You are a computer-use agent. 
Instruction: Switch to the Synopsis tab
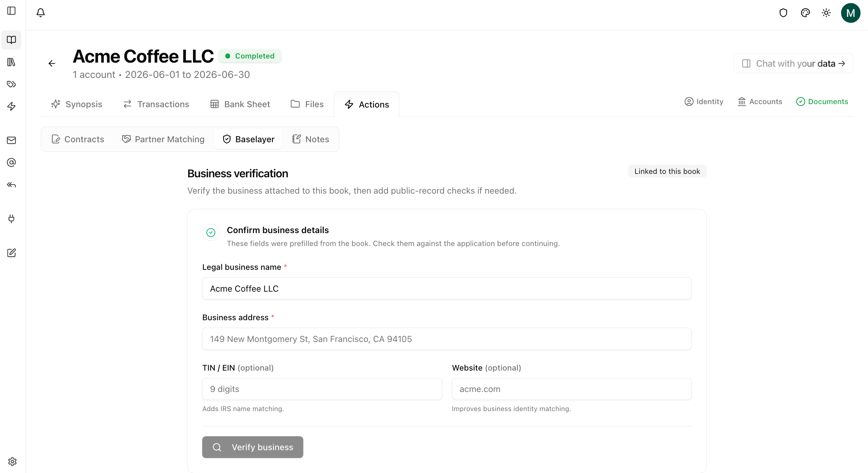tap(77, 104)
